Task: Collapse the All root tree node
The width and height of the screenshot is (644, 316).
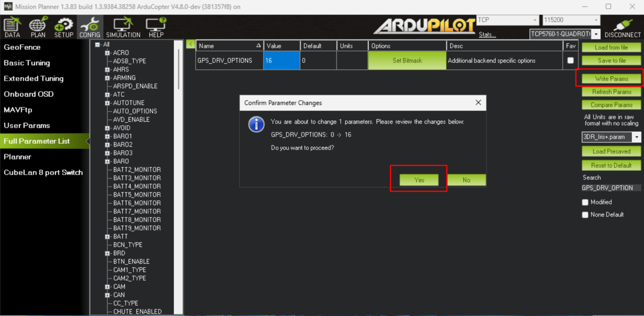Action: [97, 44]
